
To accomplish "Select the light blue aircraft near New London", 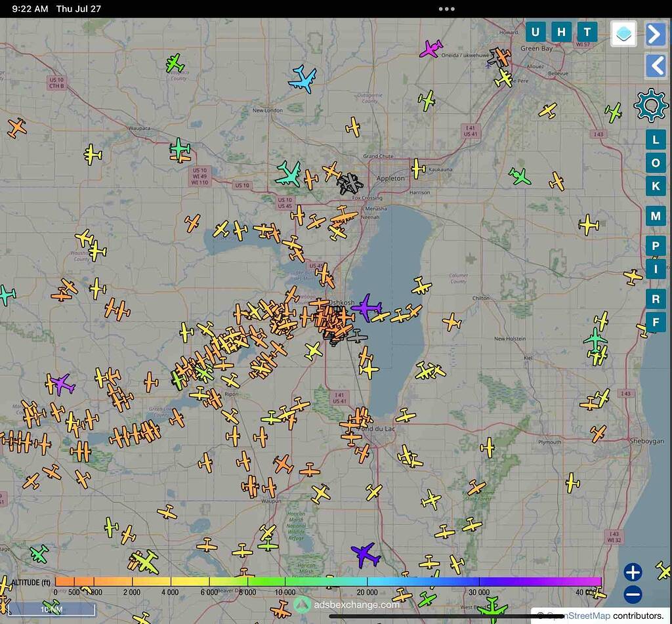I will (x=303, y=78).
